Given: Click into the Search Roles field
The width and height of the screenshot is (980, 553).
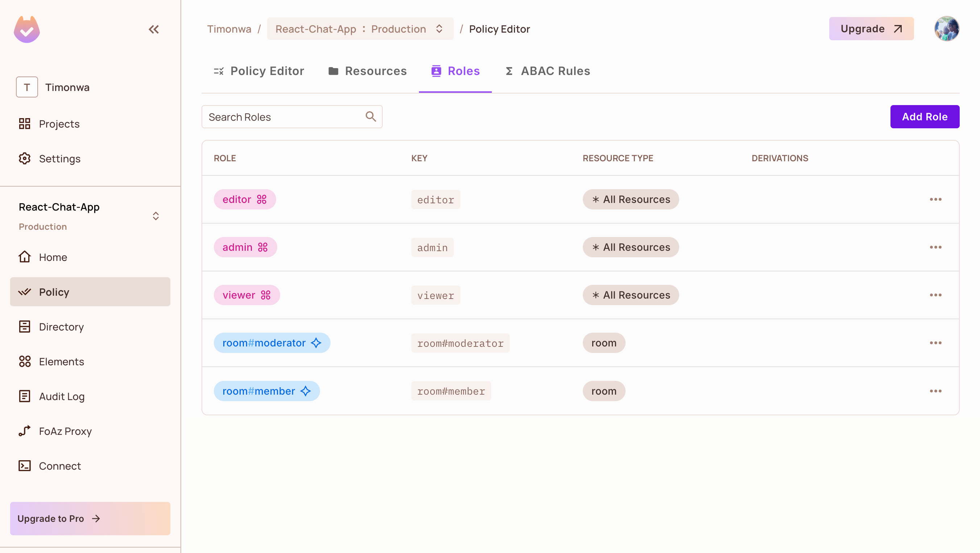Looking at the screenshot, I should 283,117.
